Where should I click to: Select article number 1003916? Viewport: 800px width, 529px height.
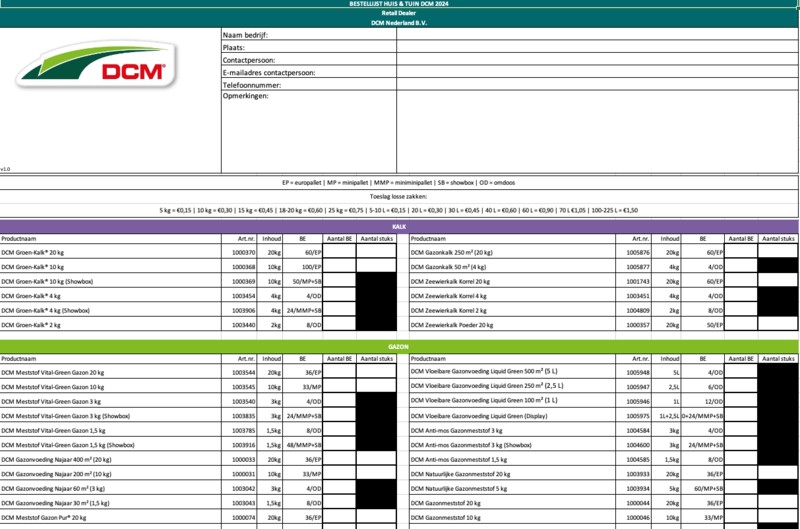243,445
